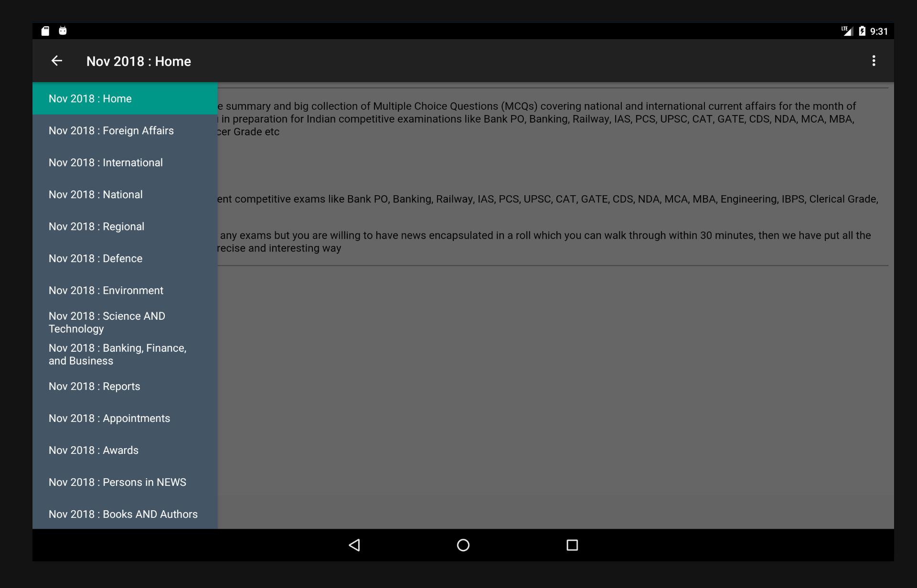Screen dimensions: 917x588
Task: Open Nov 2018 : Science AND Technology
Action: [125, 322]
